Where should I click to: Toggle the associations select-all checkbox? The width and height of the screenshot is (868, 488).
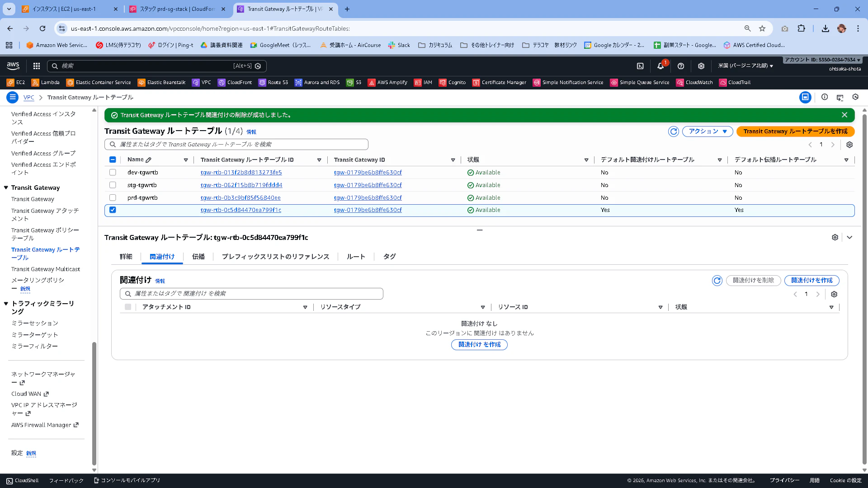(x=128, y=307)
